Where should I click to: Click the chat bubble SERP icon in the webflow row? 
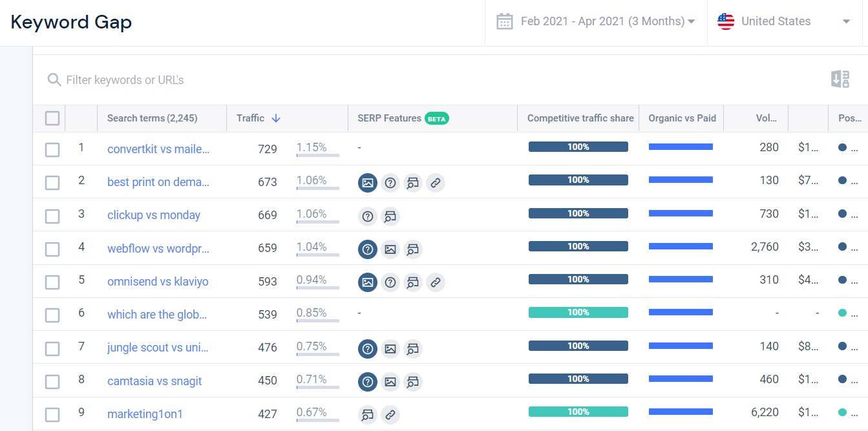(413, 249)
